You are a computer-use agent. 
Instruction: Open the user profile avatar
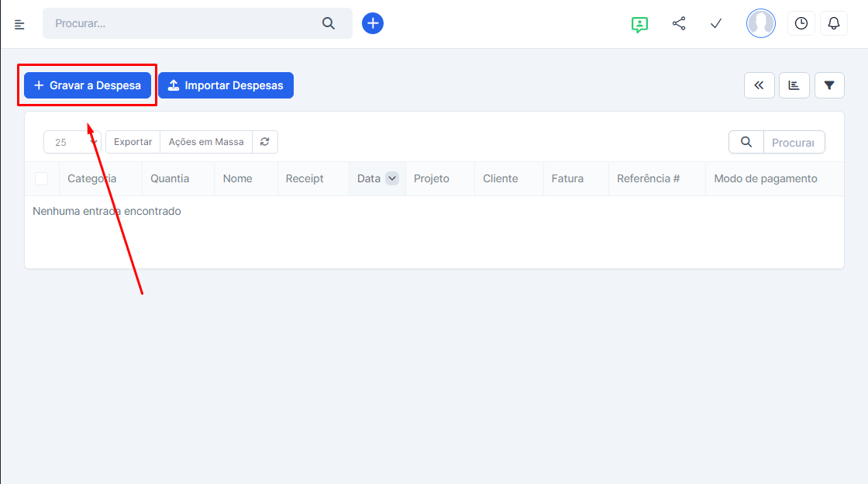[760, 23]
